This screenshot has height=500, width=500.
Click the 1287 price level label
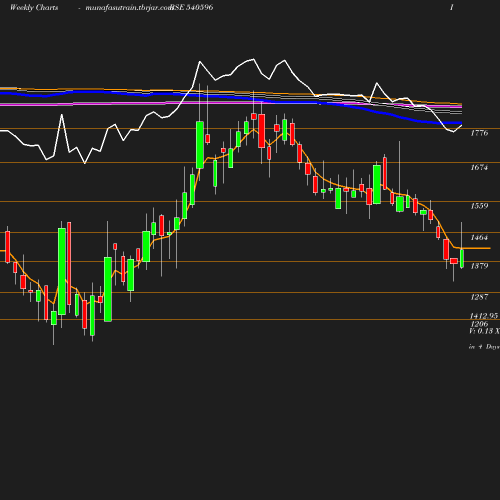click(x=479, y=297)
